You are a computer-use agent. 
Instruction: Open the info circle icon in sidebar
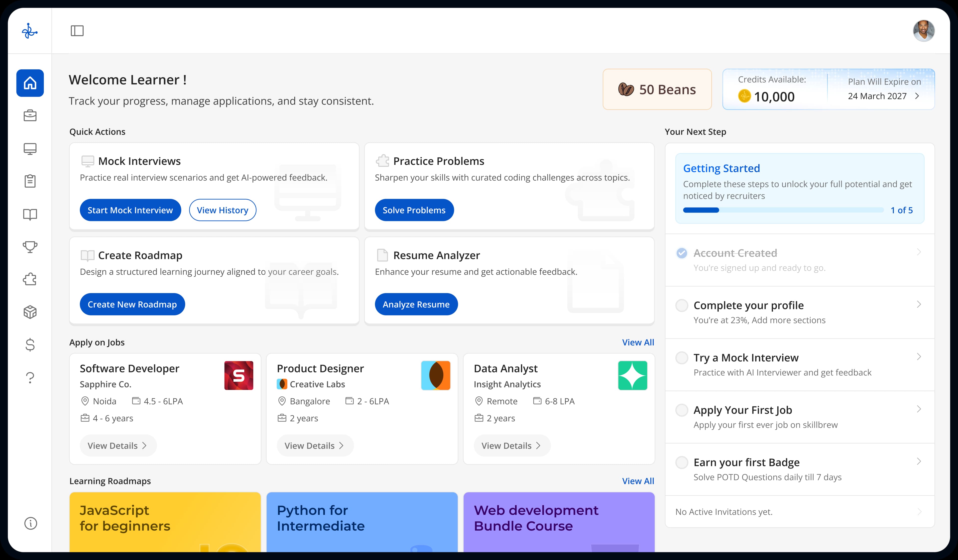pos(30,523)
